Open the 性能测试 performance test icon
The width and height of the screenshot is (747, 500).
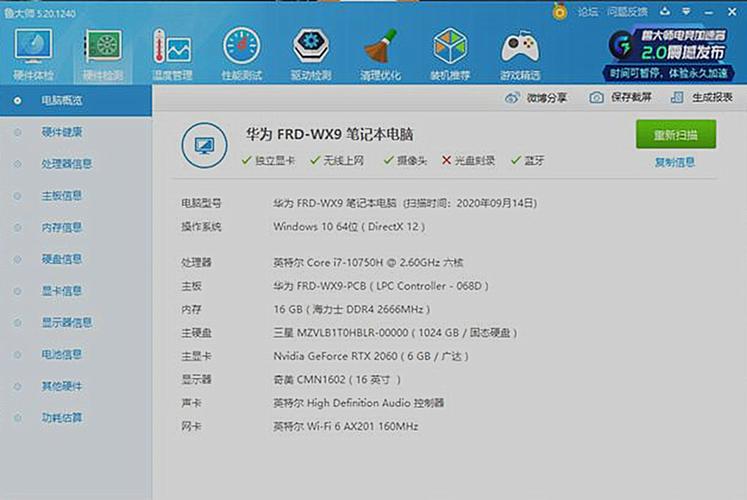tap(242, 54)
